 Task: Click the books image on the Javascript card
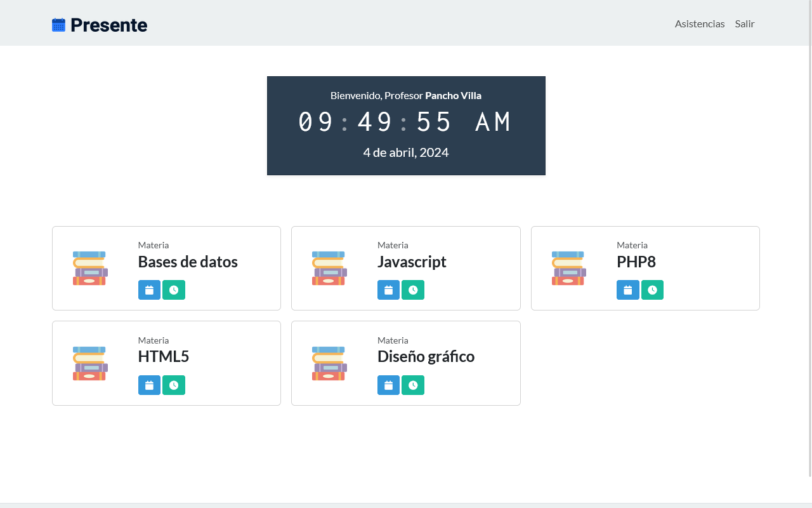[x=329, y=268]
